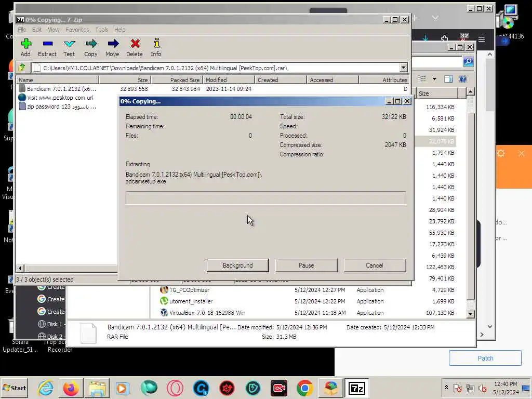
Task: Open the View menu in 7-Zip
Action: click(54, 30)
